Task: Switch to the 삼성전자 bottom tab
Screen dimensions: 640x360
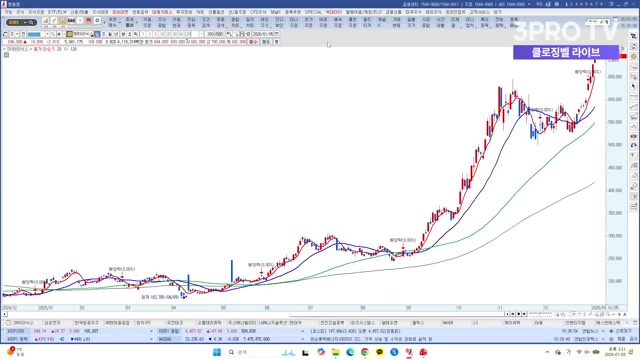Action: click(x=52, y=323)
